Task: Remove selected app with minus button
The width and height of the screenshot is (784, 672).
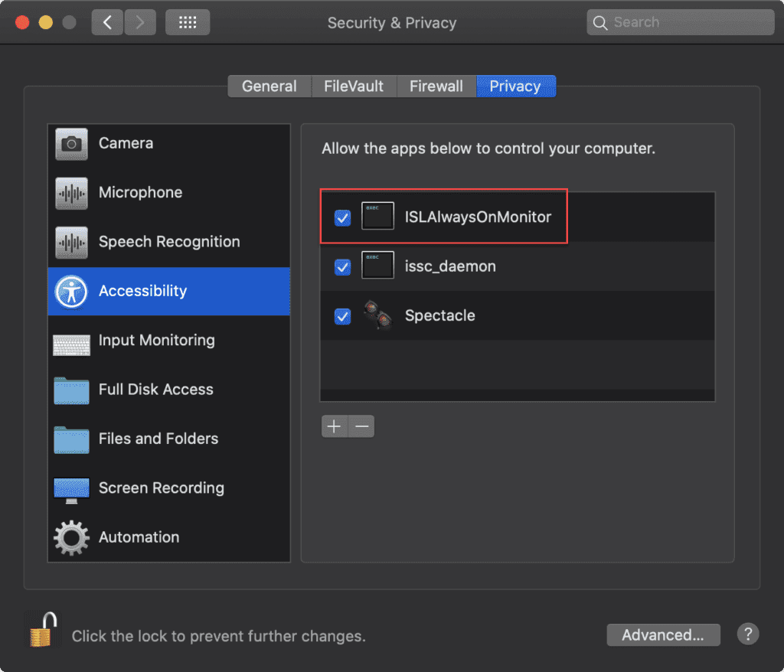Action: point(361,426)
